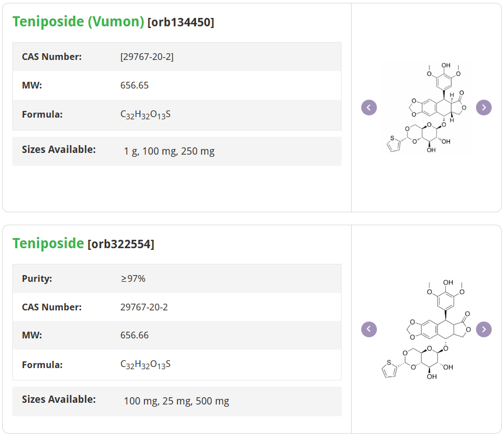Click the chemical structure image of orb322554

(x=427, y=329)
